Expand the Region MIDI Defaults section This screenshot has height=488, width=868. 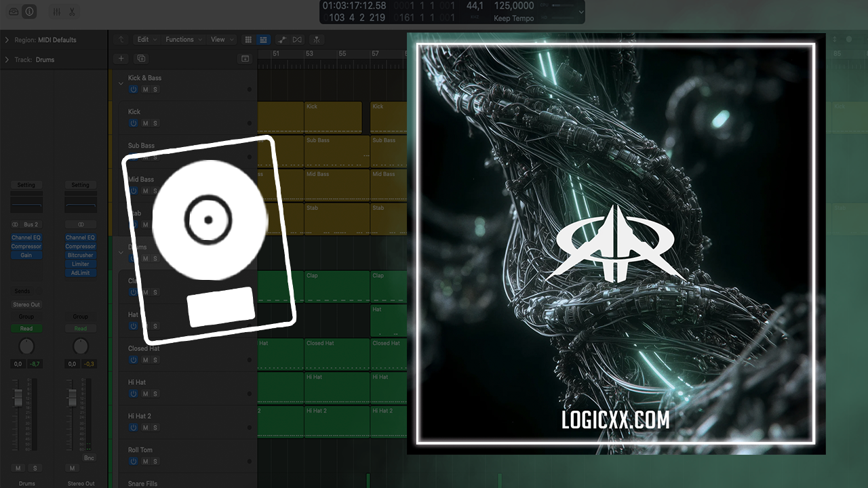tap(7, 40)
